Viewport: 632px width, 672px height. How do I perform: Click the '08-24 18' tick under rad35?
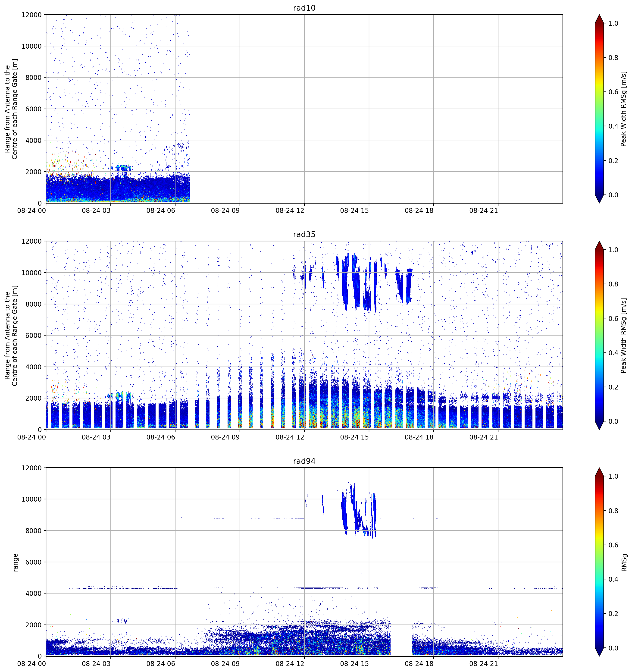click(x=419, y=437)
